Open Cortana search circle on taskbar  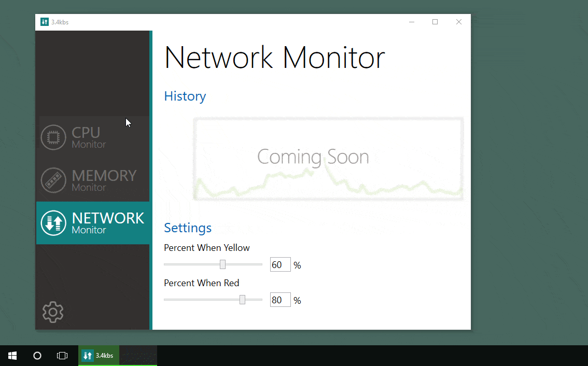pyautogui.click(x=37, y=356)
